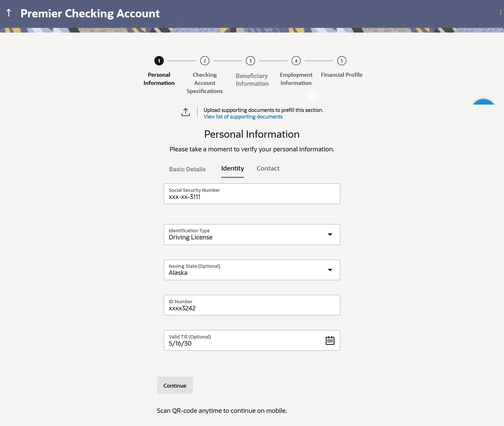504x426 pixels.
Task: Click the blue floating help bubble
Action: [x=483, y=102]
